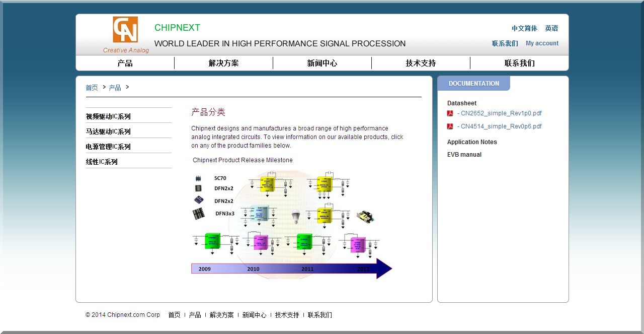Click the PDF icon beside CN4514 datasheet

pyautogui.click(x=450, y=126)
